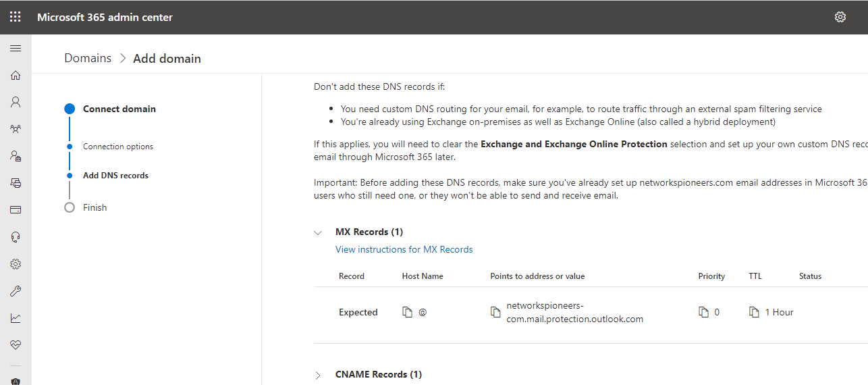Screen dimensions: 868x385
Task: Select the Connection options step
Action: (x=118, y=147)
